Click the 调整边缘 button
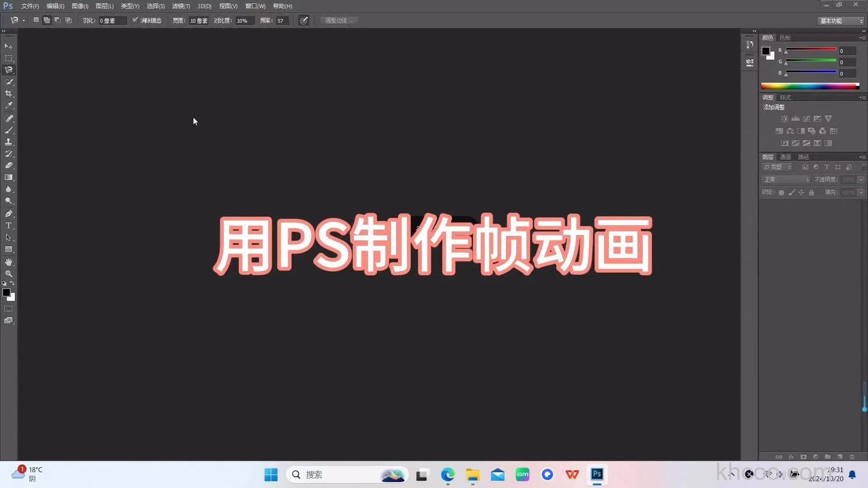Image resolution: width=868 pixels, height=488 pixels. tap(339, 20)
